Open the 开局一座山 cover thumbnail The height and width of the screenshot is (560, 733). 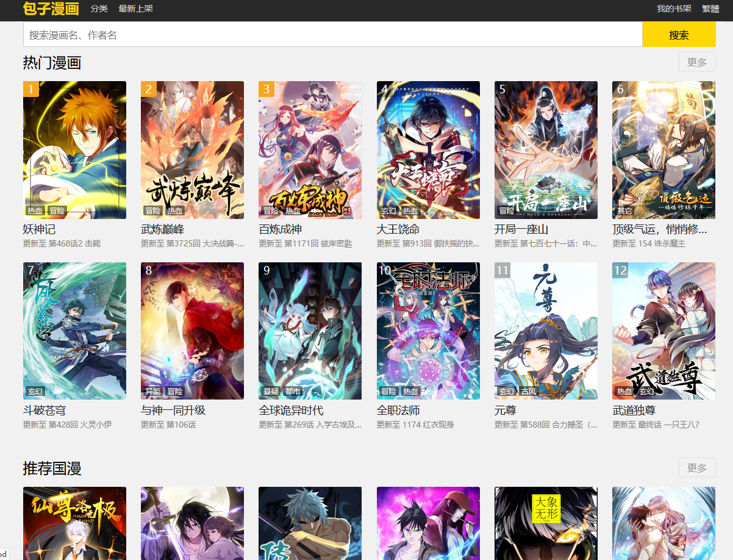[546, 150]
